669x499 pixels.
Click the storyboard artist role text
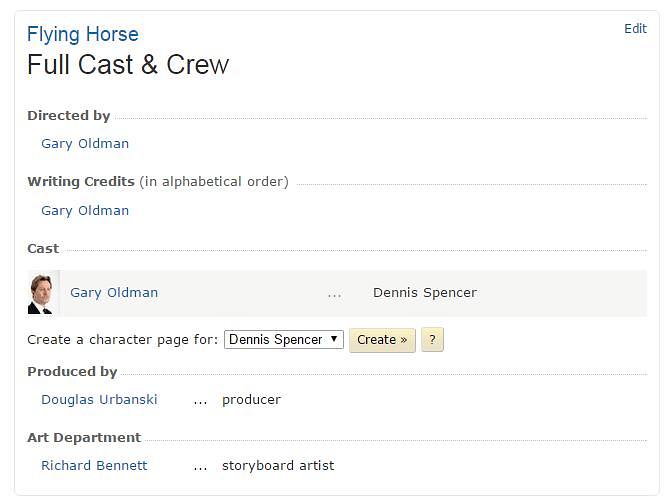(x=278, y=465)
